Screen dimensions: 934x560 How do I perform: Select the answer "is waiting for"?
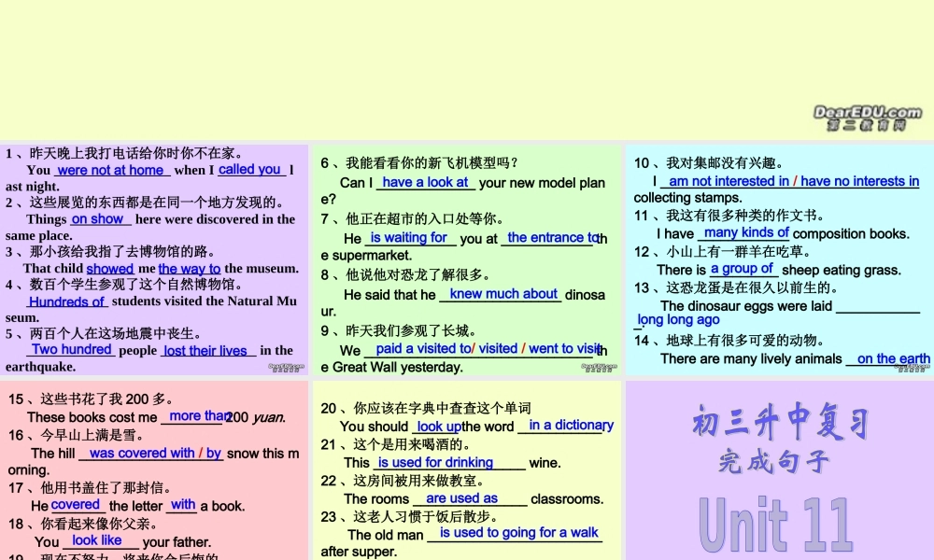tap(409, 237)
